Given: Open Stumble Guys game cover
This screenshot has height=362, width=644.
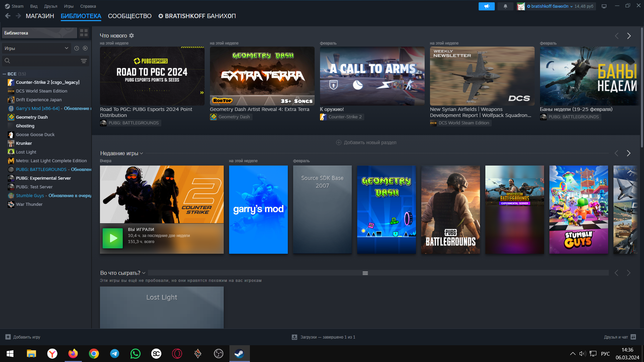Looking at the screenshot, I should (579, 209).
